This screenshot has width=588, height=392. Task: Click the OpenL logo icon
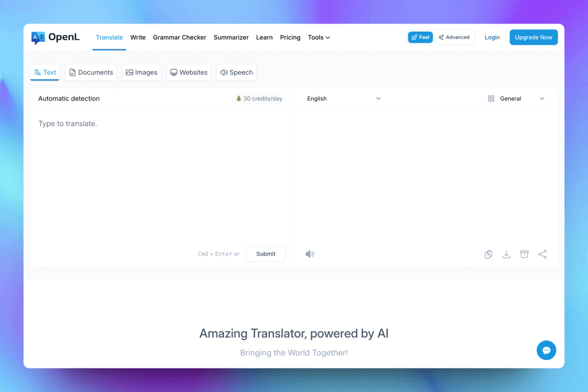pos(38,38)
